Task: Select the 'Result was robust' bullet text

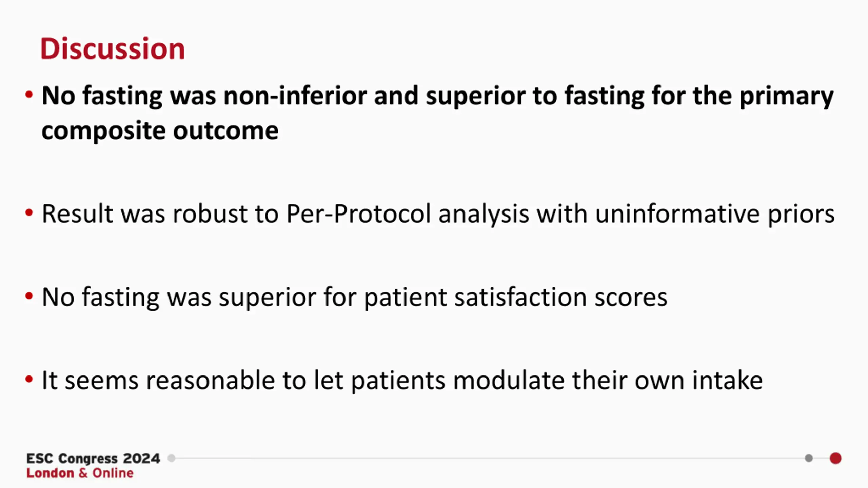Action: coord(438,214)
